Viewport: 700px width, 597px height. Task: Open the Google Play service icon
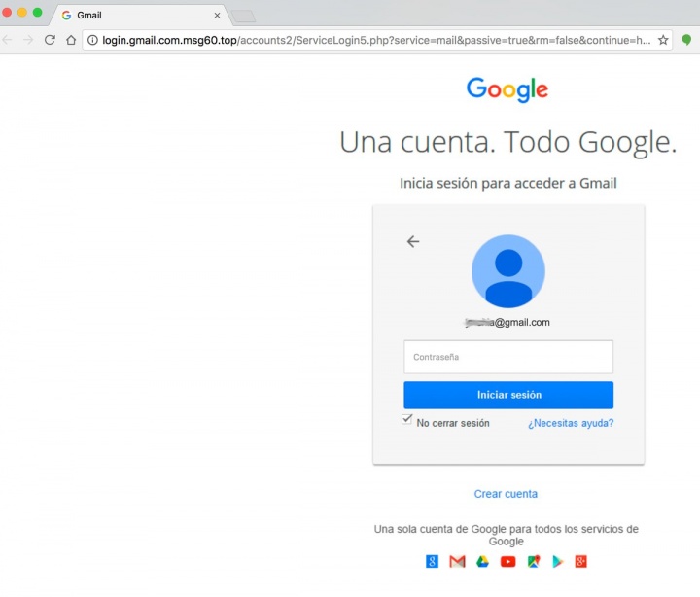coord(558,561)
